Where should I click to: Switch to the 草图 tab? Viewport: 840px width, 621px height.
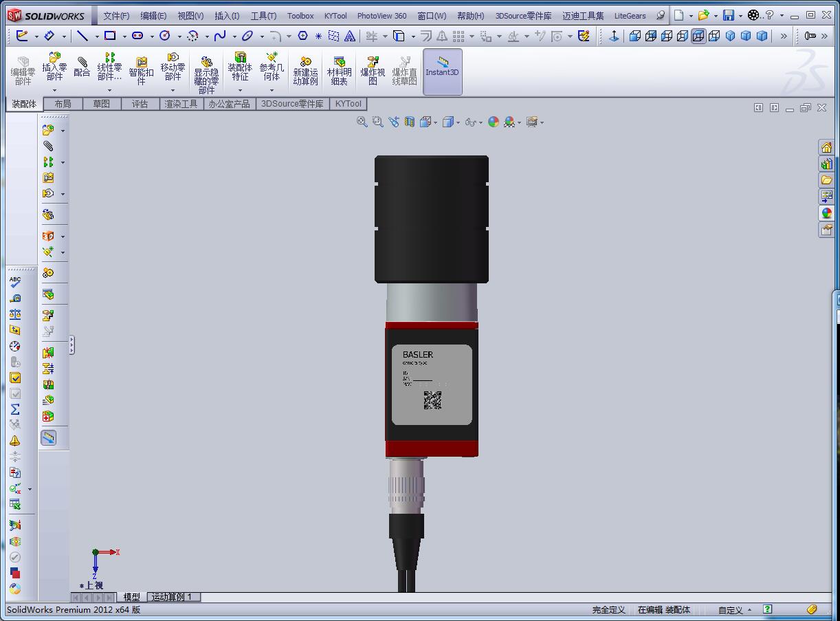pos(101,104)
